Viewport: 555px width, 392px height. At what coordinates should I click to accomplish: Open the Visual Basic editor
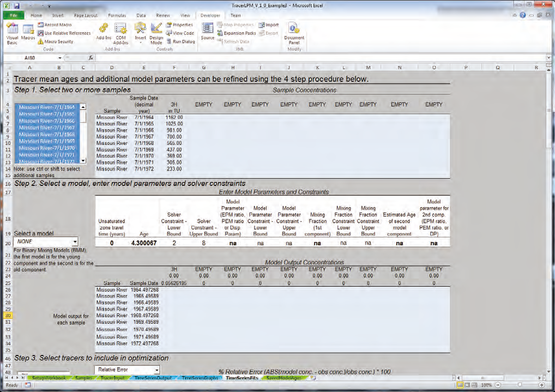coord(11,32)
